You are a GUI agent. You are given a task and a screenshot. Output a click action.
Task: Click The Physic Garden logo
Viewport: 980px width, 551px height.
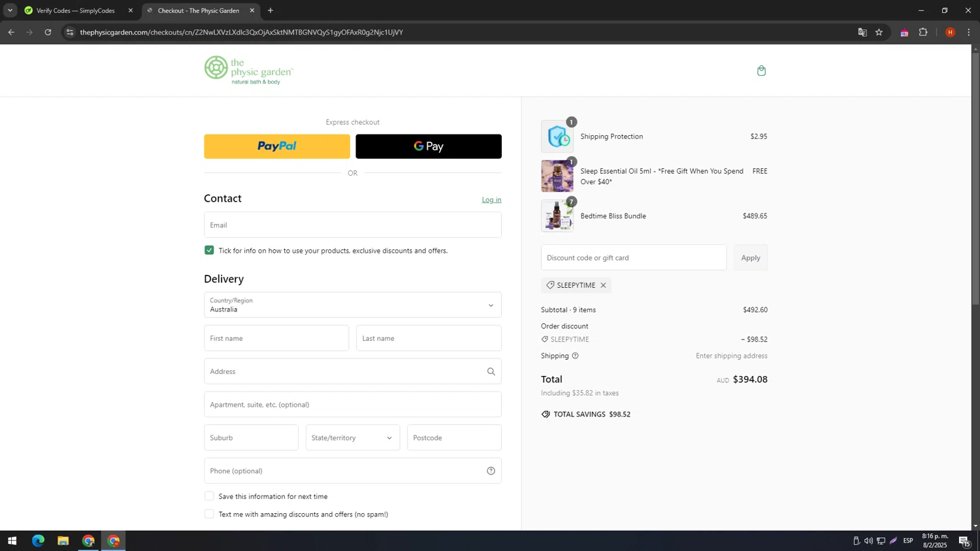coord(249,71)
